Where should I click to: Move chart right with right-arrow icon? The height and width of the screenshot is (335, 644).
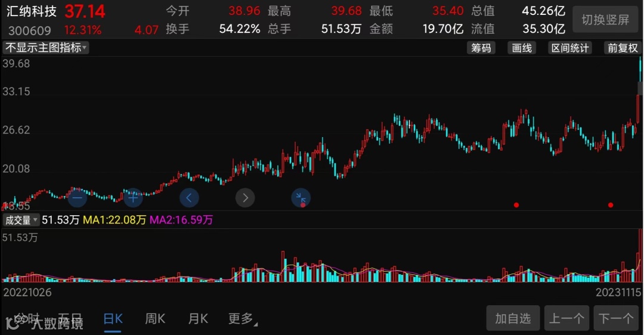245,198
